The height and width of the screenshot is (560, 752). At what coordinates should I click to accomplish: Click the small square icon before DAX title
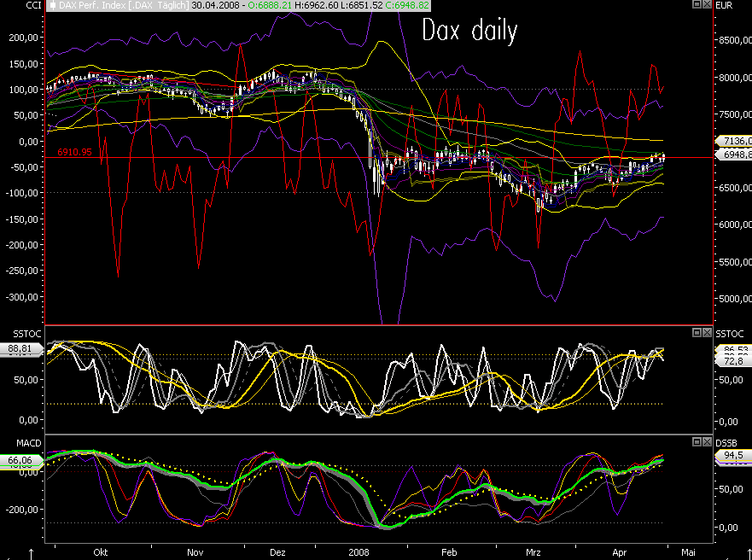coord(52,6)
